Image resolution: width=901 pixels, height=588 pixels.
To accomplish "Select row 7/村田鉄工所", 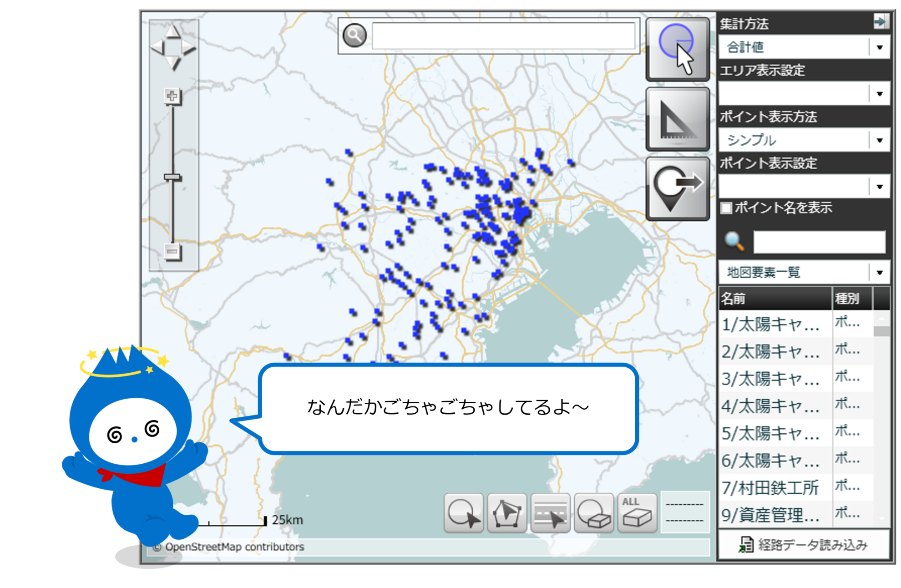I will pos(796,487).
